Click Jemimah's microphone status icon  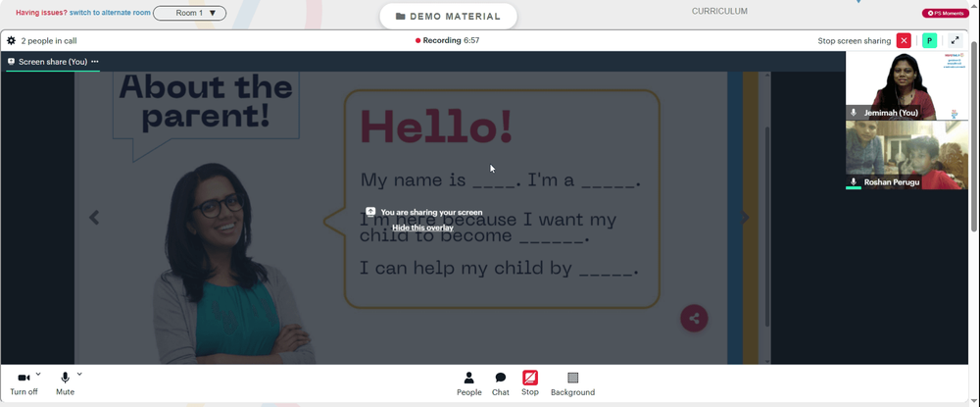[854, 113]
